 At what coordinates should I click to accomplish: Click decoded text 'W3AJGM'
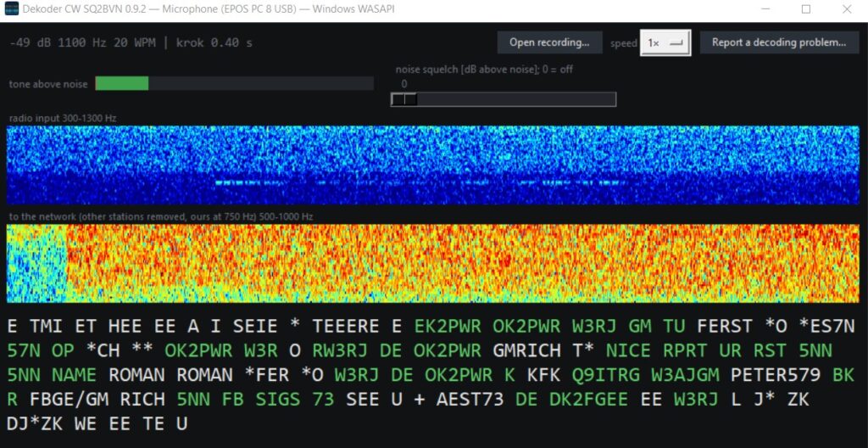(685, 375)
